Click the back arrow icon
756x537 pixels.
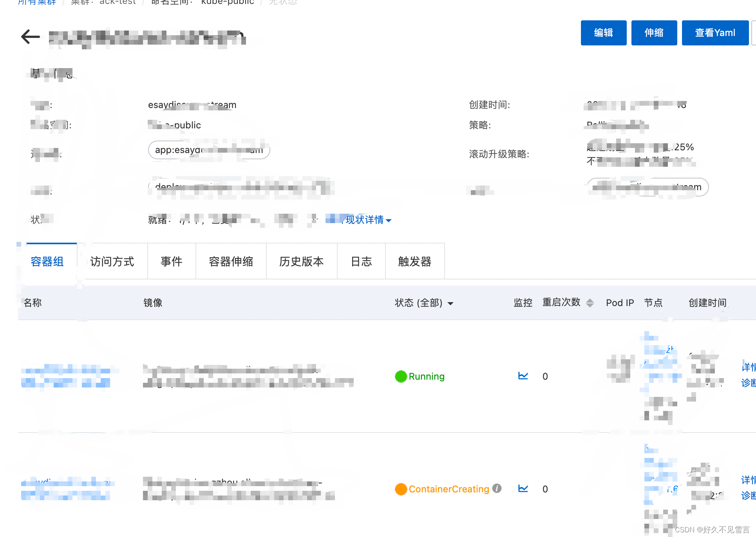[x=31, y=37]
